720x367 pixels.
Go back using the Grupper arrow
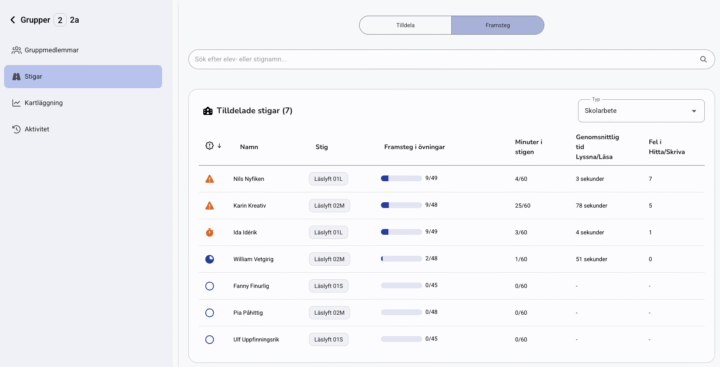point(12,20)
